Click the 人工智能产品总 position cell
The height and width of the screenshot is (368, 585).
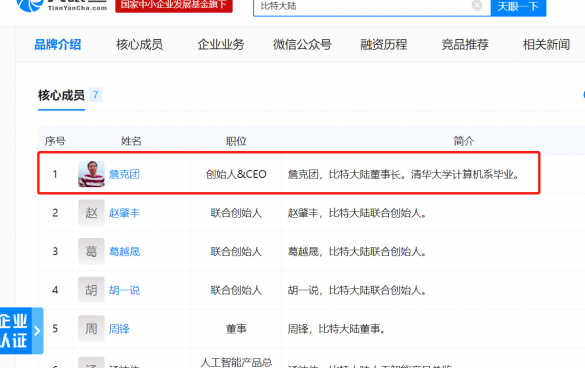(x=236, y=362)
